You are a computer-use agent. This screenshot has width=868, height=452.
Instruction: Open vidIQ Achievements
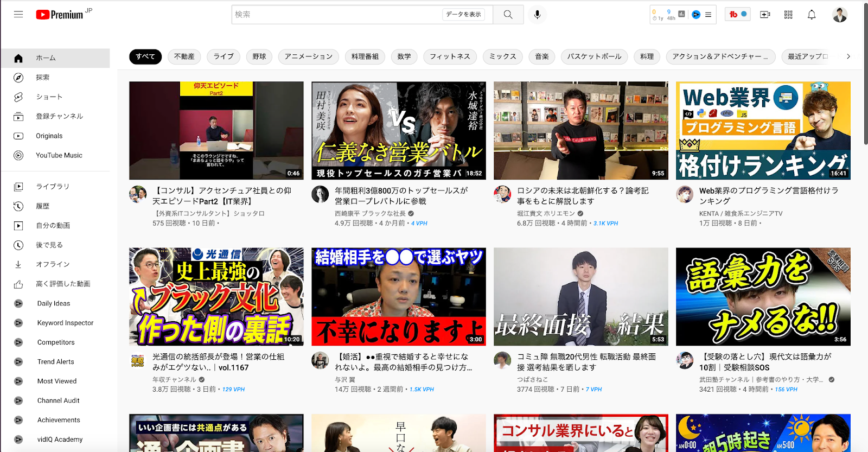pos(55,421)
